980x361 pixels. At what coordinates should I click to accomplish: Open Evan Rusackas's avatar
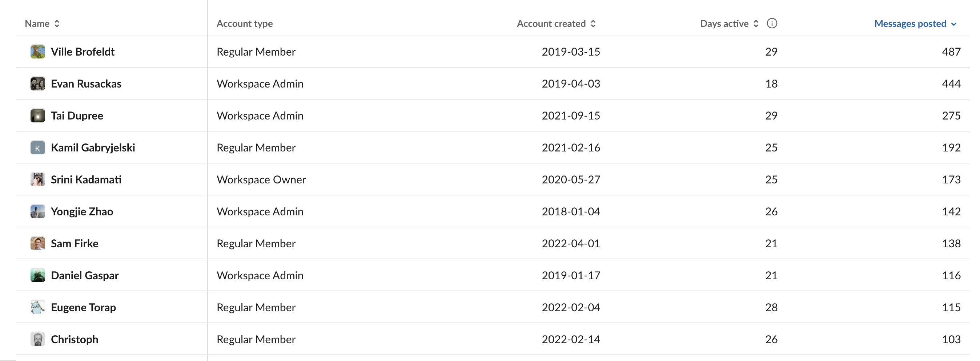click(x=38, y=84)
